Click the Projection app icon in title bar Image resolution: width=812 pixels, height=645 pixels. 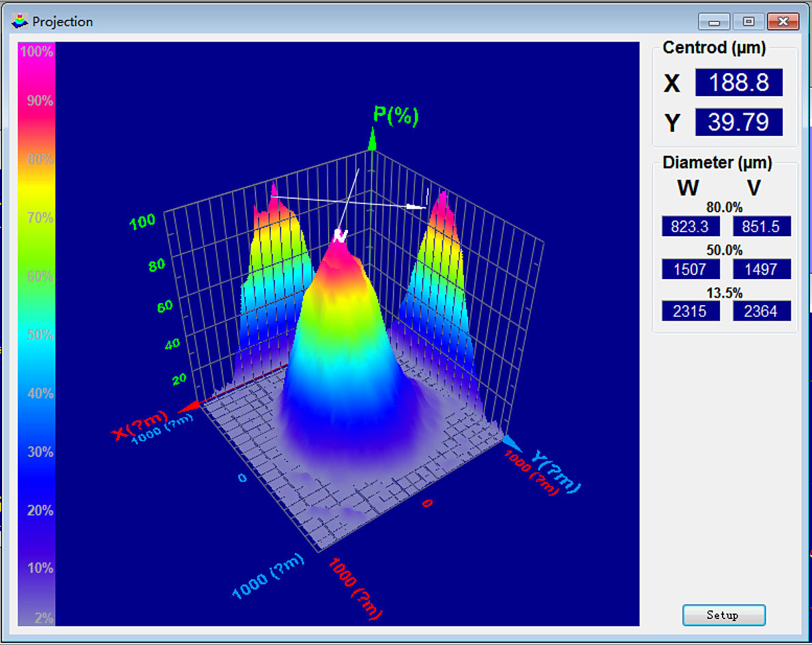click(20, 21)
